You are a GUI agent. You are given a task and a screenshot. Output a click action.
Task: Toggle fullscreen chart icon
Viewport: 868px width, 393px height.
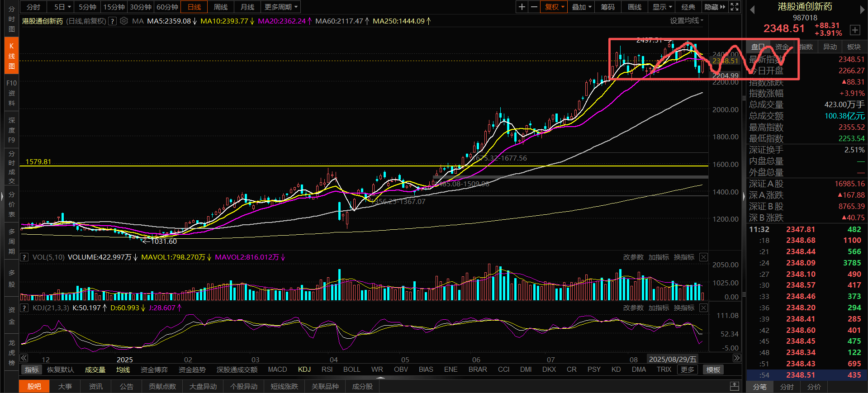735,7
